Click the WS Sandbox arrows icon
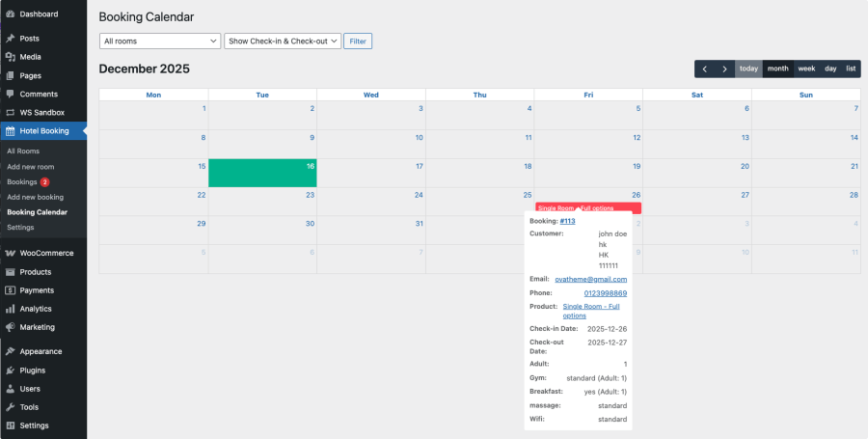This screenshot has width=868, height=439. [10, 112]
